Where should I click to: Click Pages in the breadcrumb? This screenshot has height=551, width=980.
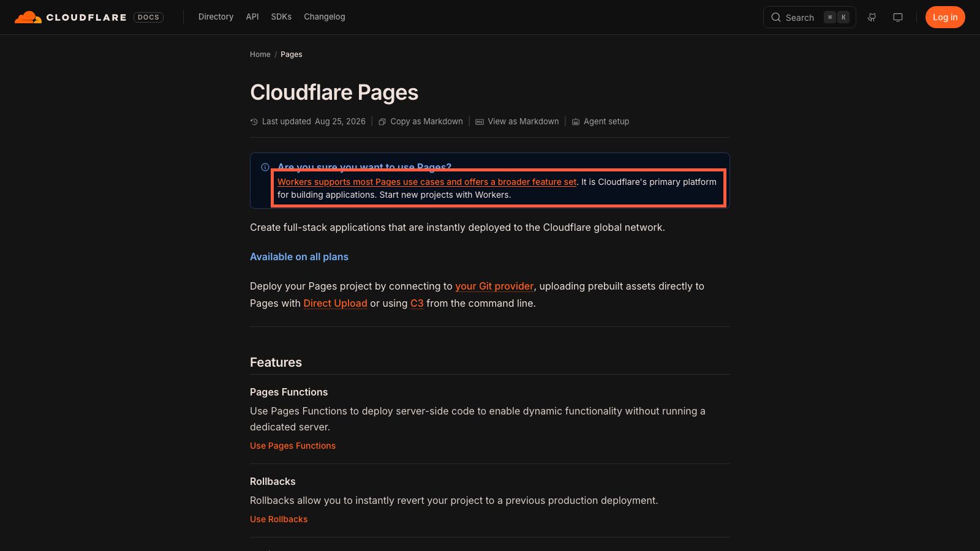click(292, 54)
